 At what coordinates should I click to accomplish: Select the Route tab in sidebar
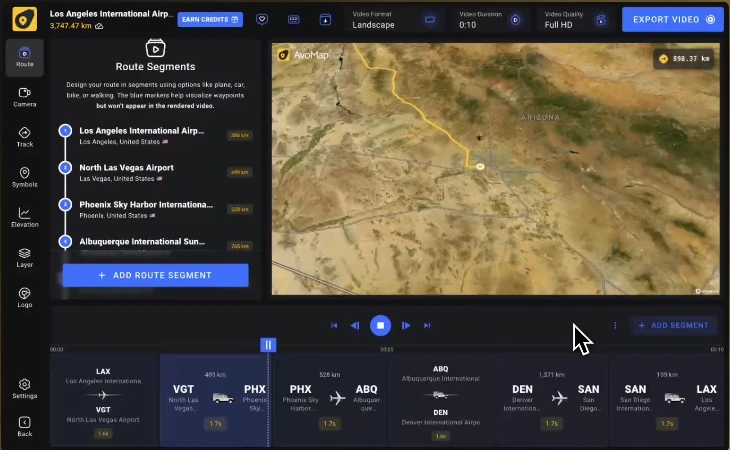click(24, 57)
